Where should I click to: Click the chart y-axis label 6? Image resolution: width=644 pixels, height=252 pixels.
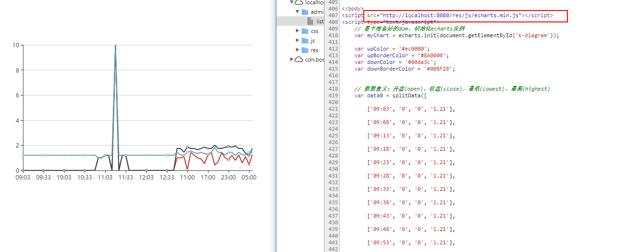pyautogui.click(x=17, y=95)
